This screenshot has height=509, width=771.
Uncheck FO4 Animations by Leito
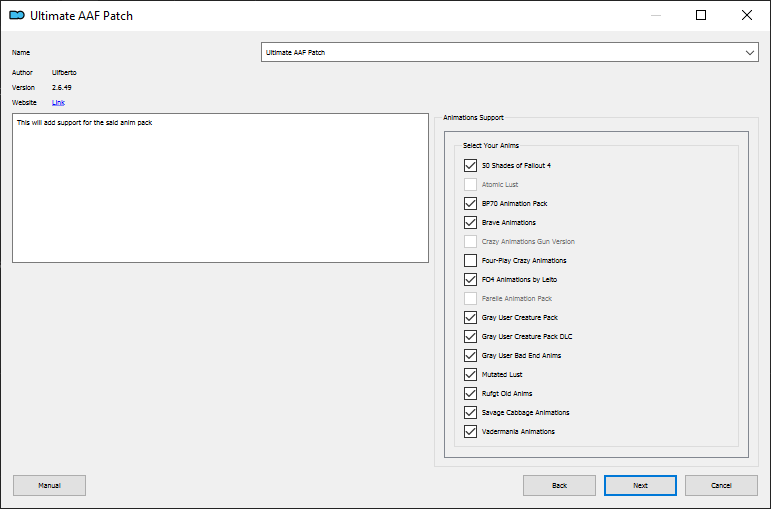[x=470, y=279]
